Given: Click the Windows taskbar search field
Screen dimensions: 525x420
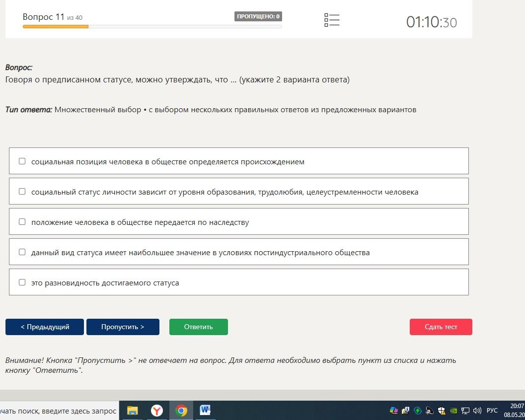Looking at the screenshot, I should point(59,411).
